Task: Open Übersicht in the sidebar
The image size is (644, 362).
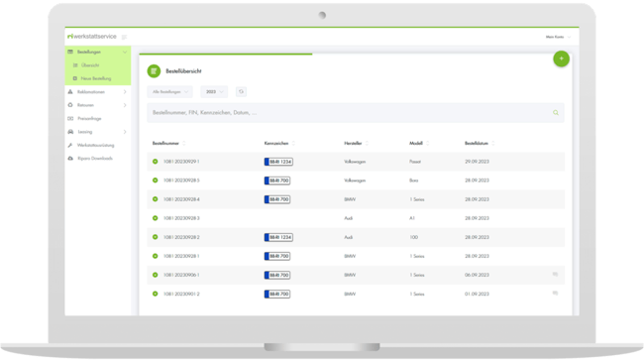Action: [x=90, y=65]
